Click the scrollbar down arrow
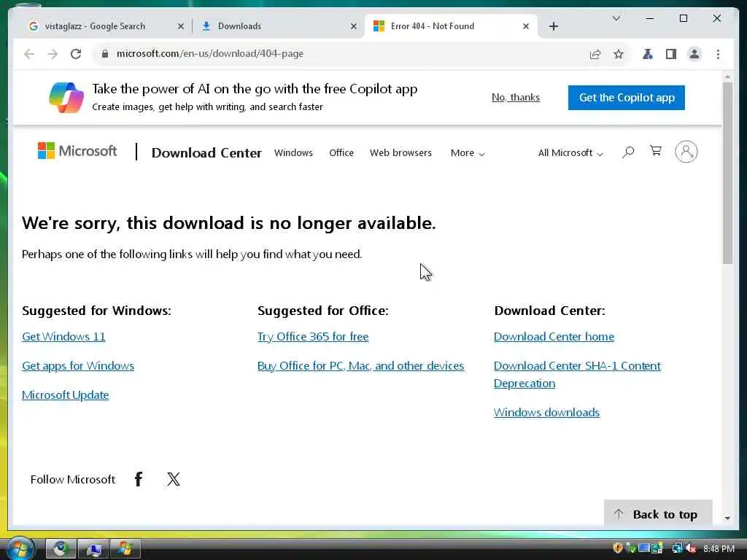 coord(727,518)
